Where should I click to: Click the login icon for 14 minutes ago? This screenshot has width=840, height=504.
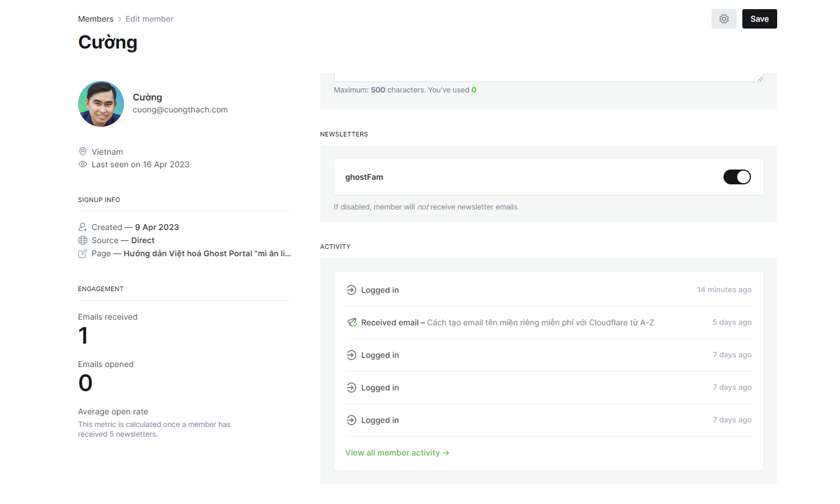(352, 290)
